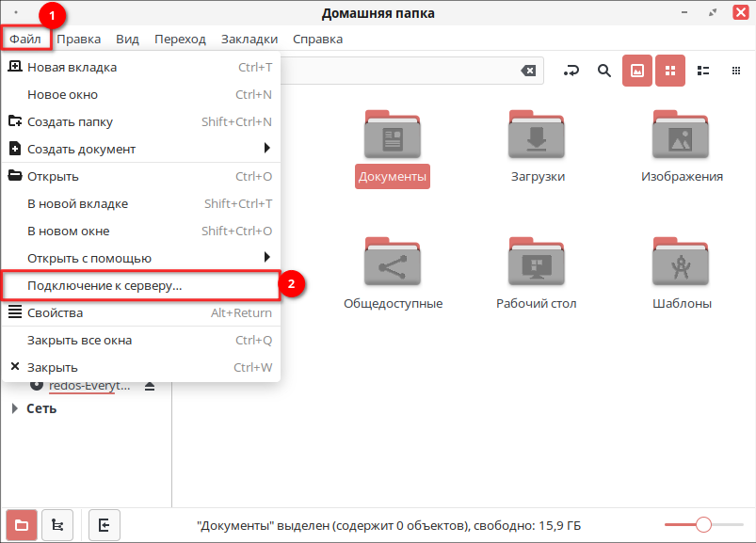Choose В новом окне menu entry
Screen dimensions: 756x543
pos(141,231)
